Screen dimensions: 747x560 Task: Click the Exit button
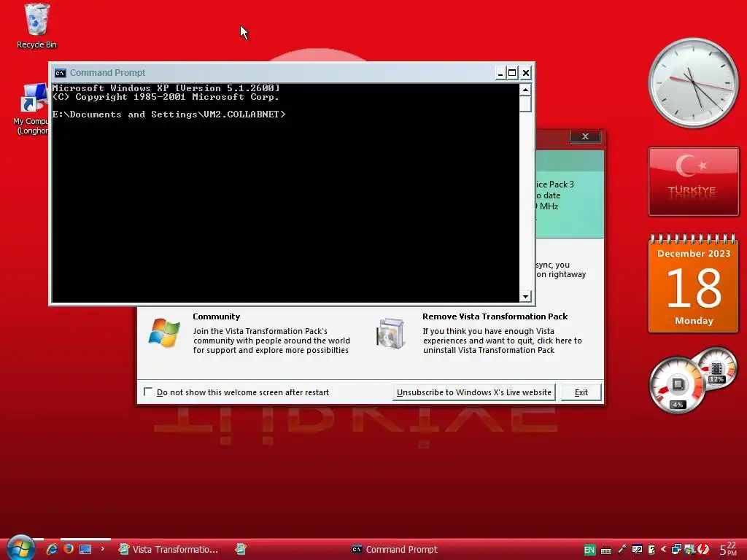click(x=581, y=392)
